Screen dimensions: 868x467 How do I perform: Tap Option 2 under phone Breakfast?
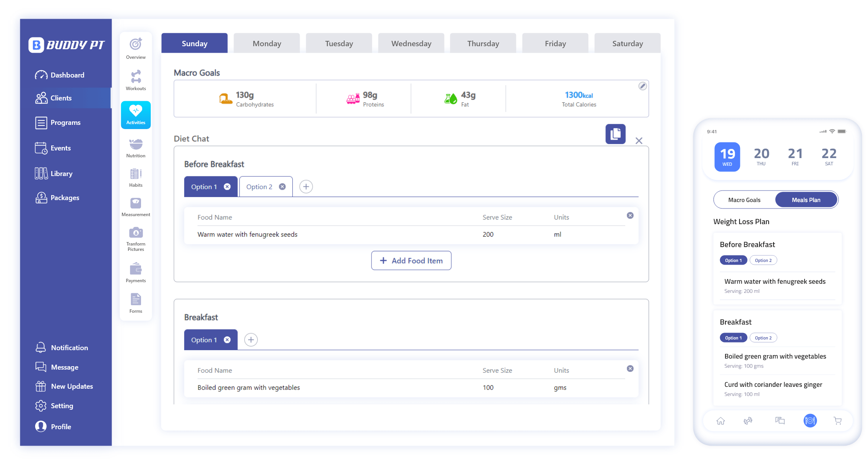click(763, 338)
